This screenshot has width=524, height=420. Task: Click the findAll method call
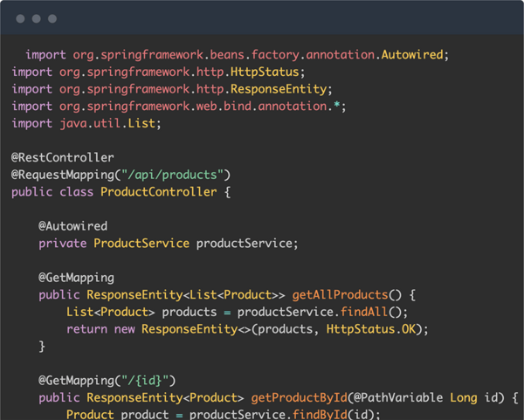click(364, 312)
